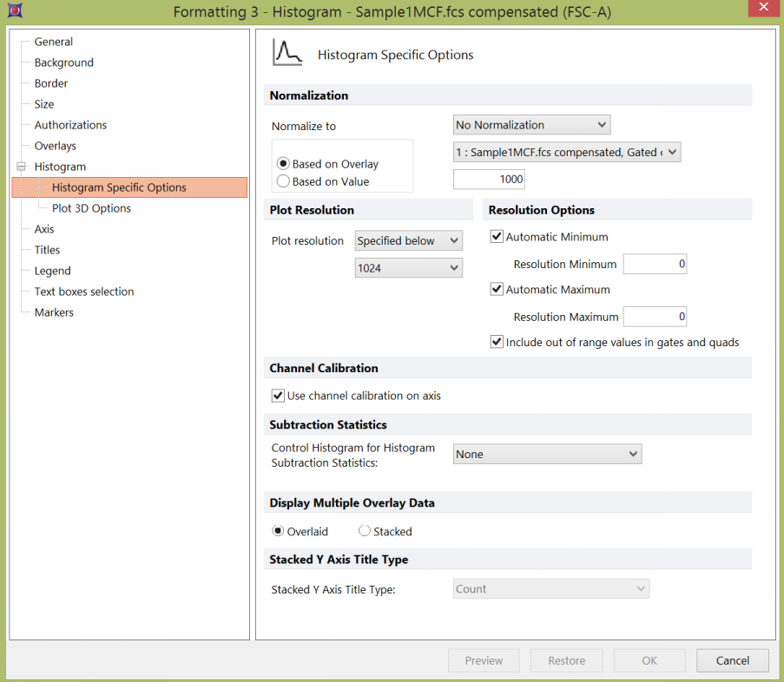
Task: Click the Resolution Minimum input field
Action: point(655,264)
